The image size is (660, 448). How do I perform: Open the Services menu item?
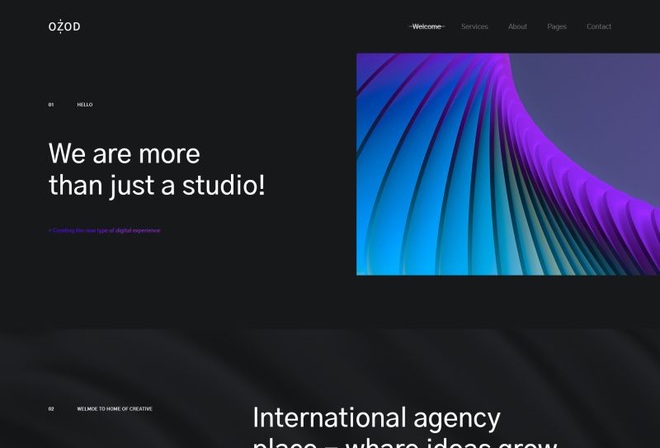pyautogui.click(x=474, y=27)
